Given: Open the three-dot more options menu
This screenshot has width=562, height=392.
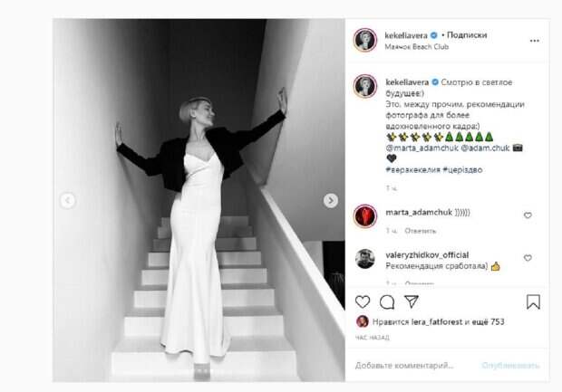Looking at the screenshot, I should pos(535,41).
